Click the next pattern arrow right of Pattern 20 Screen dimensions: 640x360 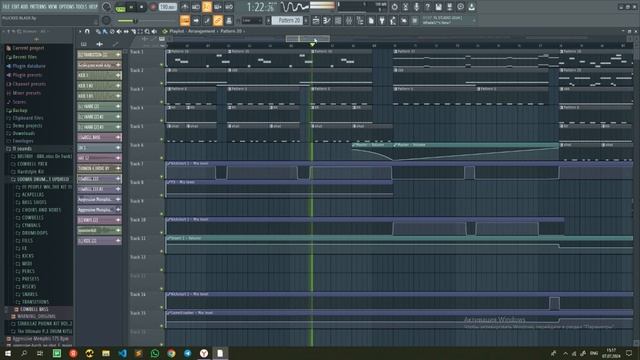pos(306,20)
